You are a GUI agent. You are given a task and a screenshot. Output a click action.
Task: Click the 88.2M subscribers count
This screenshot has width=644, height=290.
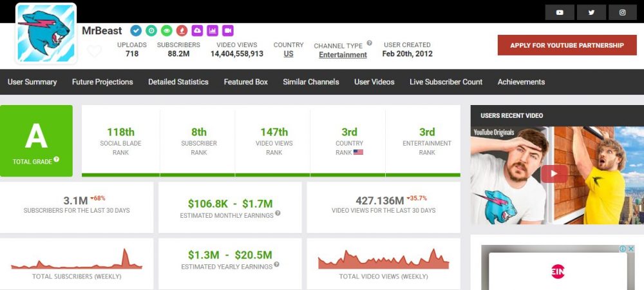pyautogui.click(x=178, y=53)
